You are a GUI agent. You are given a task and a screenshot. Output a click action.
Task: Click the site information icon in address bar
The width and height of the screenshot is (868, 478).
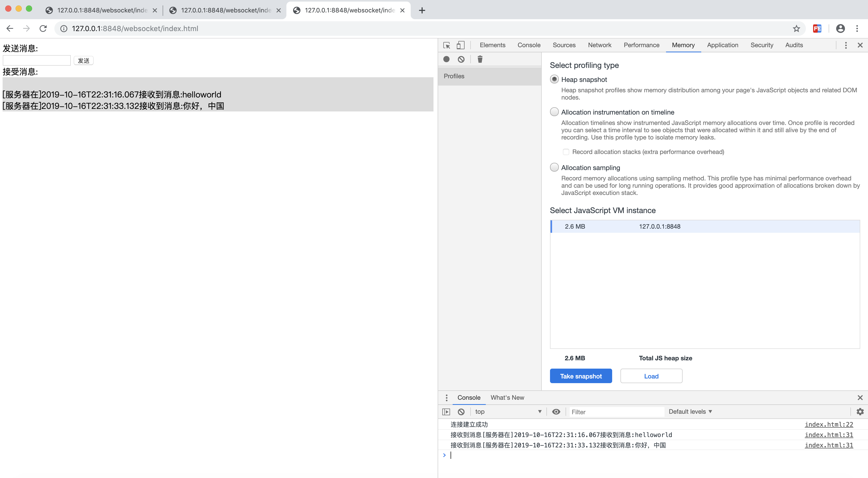(64, 29)
